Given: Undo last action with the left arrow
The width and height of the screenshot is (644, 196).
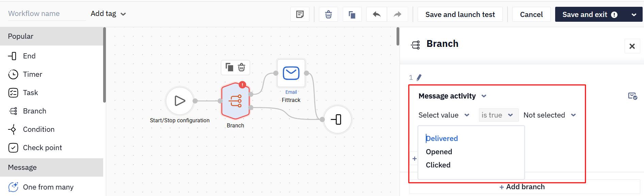Looking at the screenshot, I should point(376,14).
